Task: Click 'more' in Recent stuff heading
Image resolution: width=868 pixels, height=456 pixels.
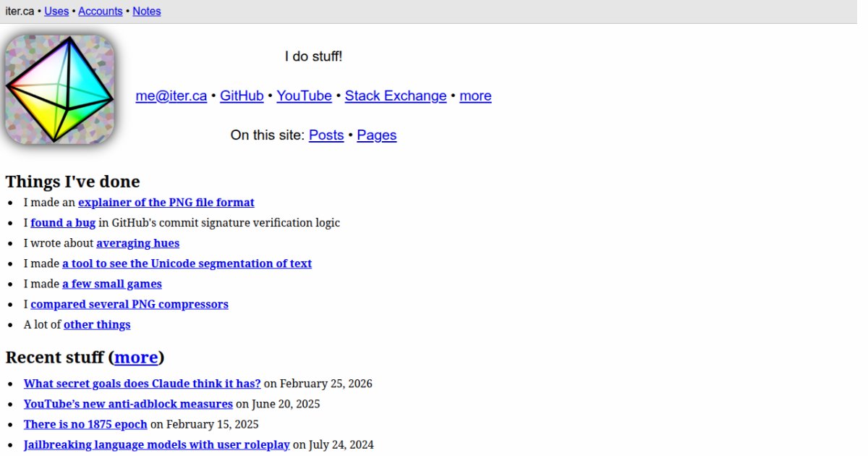Action: (136, 358)
